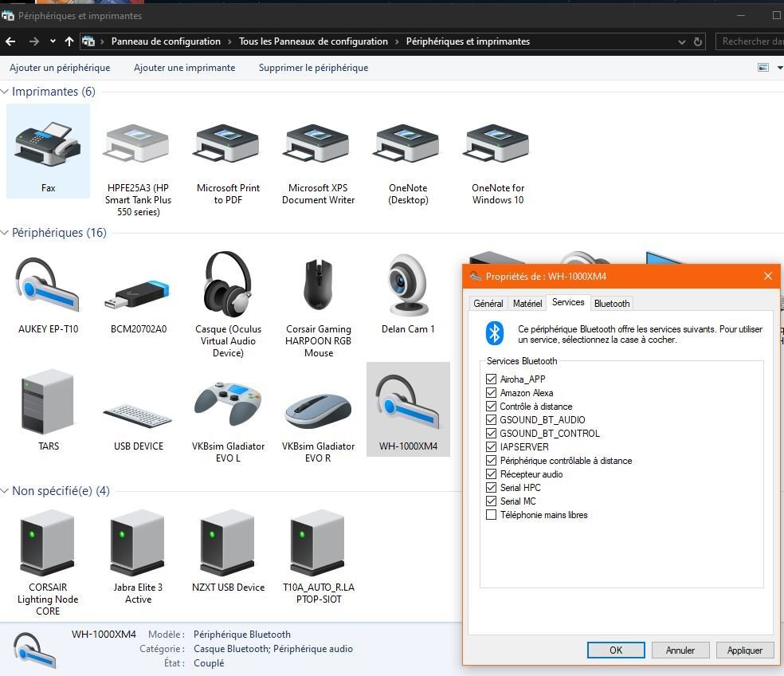Close the Propriétés de WH-1000XM4 dialog

pyautogui.click(x=768, y=276)
